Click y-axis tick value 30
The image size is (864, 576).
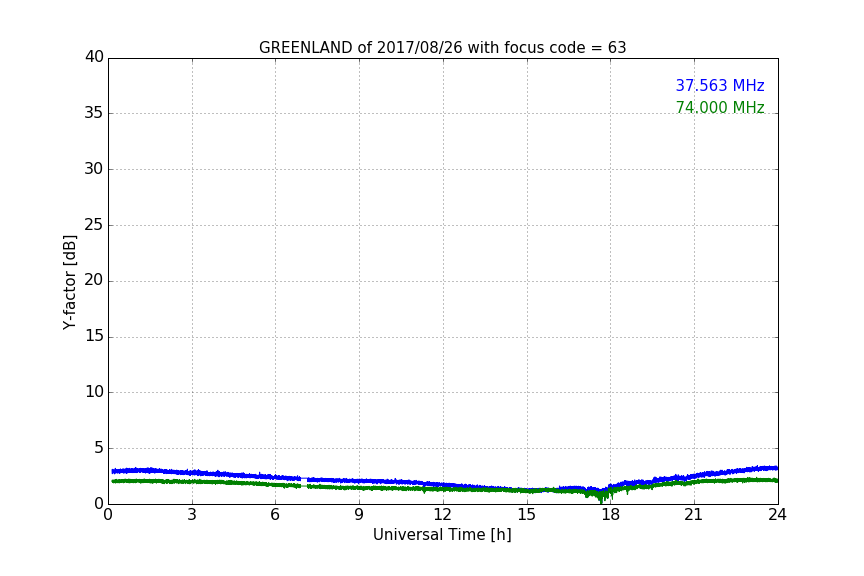point(94,169)
